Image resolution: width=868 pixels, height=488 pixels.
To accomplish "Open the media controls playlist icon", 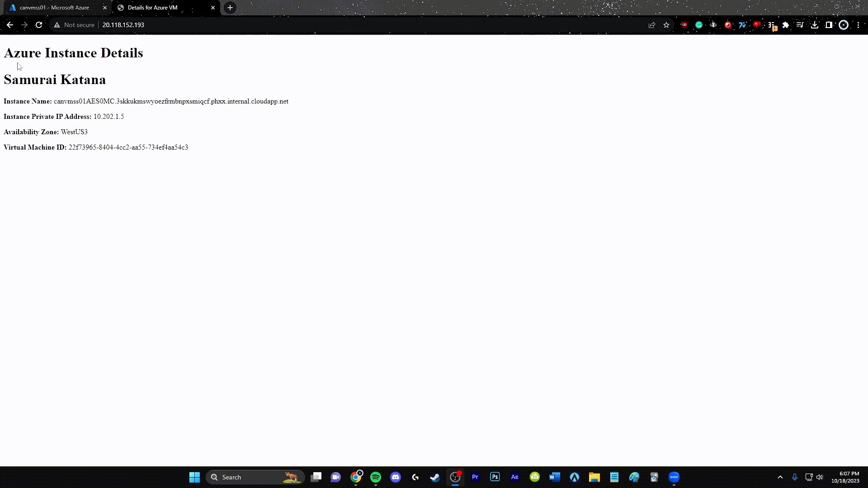I will coord(800,25).
